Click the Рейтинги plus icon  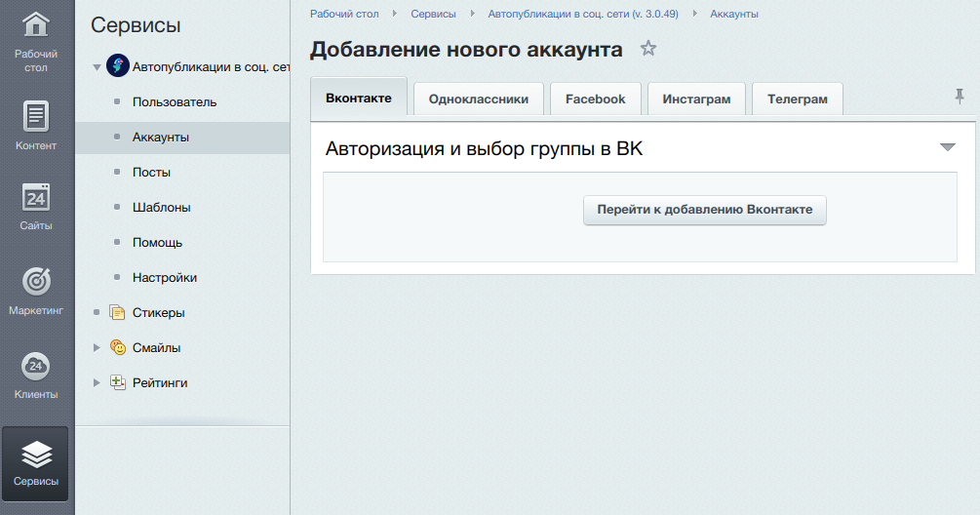point(117,382)
